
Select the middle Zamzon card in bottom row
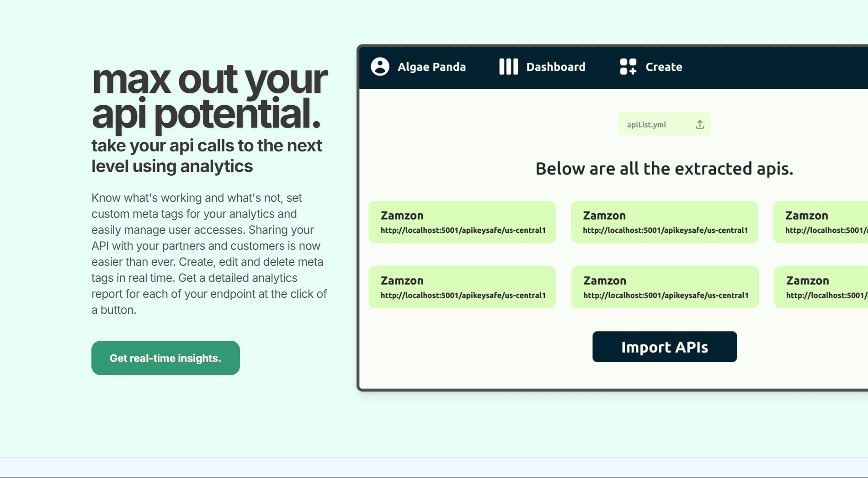click(x=665, y=287)
